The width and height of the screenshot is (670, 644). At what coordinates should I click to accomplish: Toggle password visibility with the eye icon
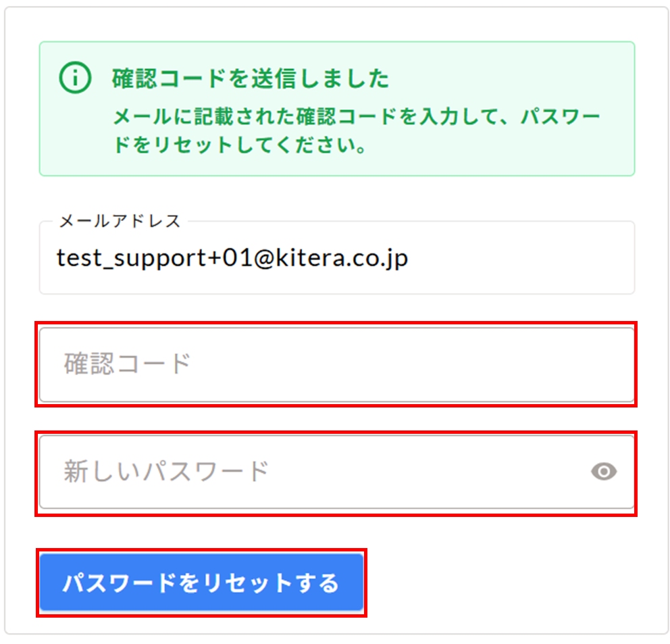coord(604,471)
